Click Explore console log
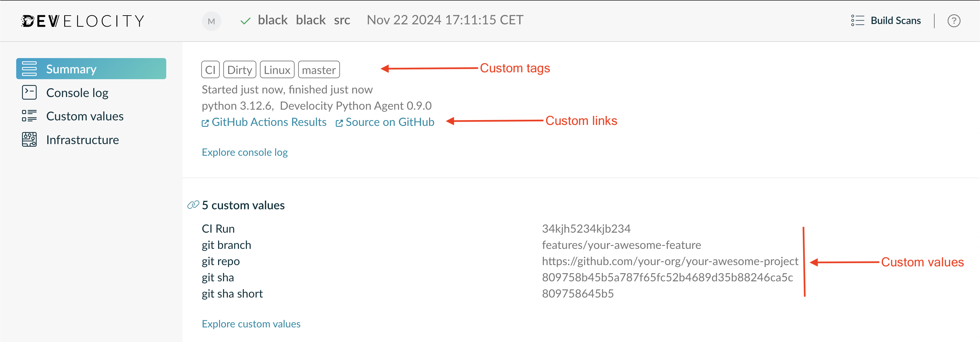The width and height of the screenshot is (980, 342). pos(244,152)
